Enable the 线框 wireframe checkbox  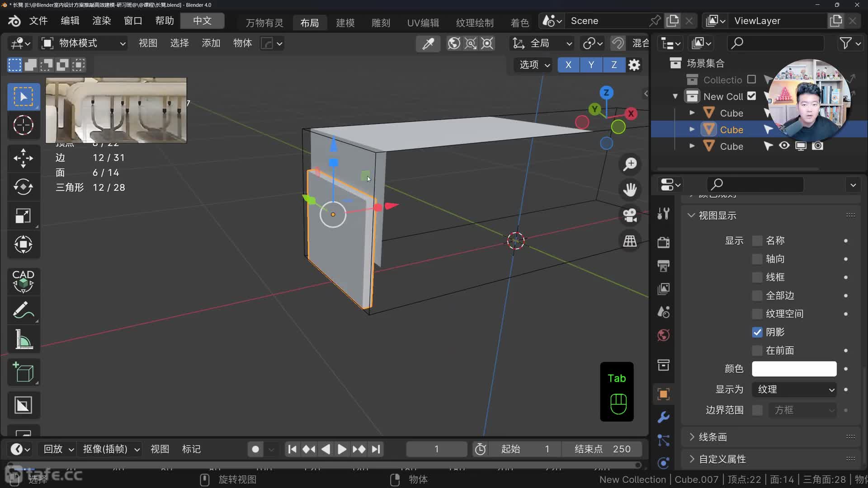click(x=757, y=277)
